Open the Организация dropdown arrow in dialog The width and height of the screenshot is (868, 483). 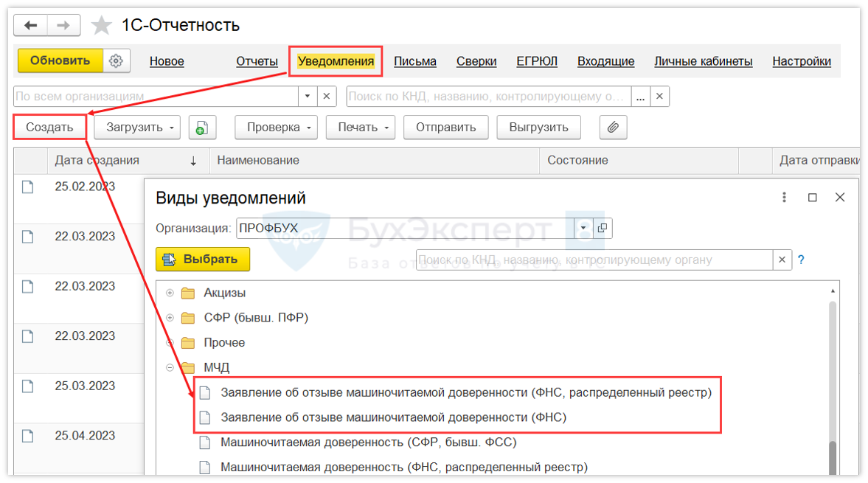point(583,228)
